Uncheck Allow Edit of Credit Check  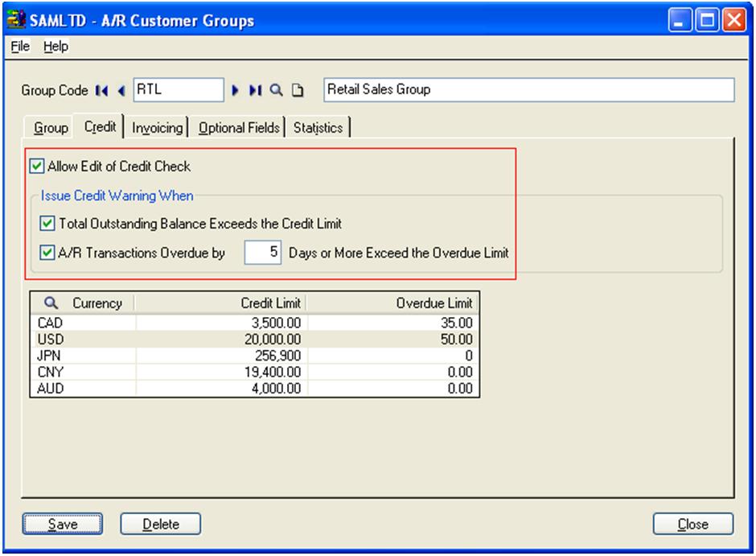coord(35,167)
